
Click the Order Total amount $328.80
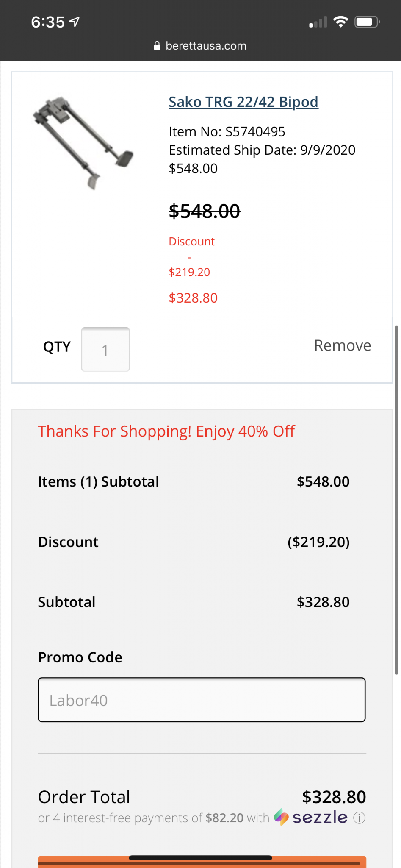[x=334, y=797]
